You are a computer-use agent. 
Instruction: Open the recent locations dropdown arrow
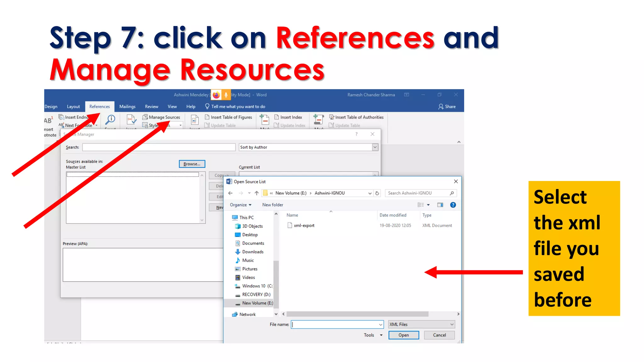pyautogui.click(x=249, y=193)
